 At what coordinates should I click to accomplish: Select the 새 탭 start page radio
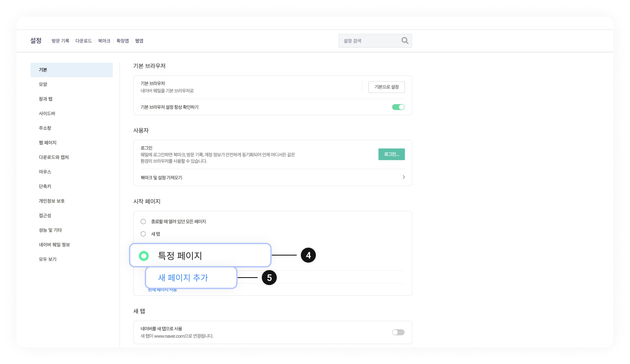143,234
